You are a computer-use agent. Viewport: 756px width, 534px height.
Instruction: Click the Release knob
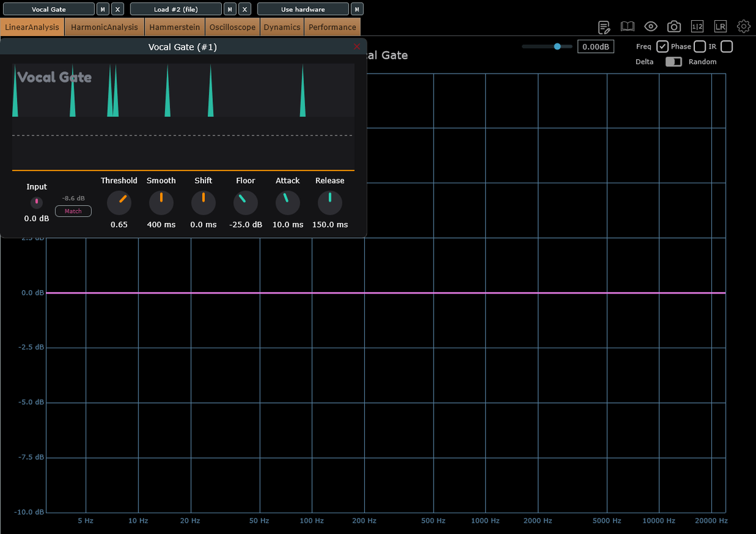click(330, 203)
